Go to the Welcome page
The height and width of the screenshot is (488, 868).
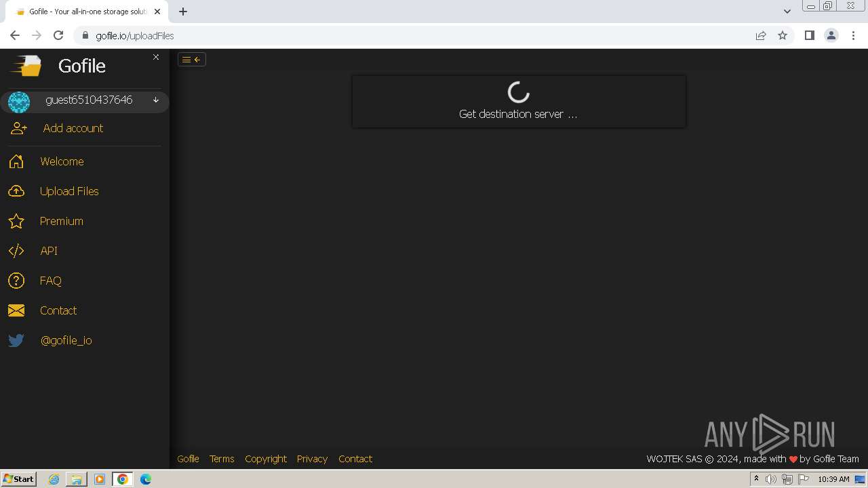coord(62,161)
